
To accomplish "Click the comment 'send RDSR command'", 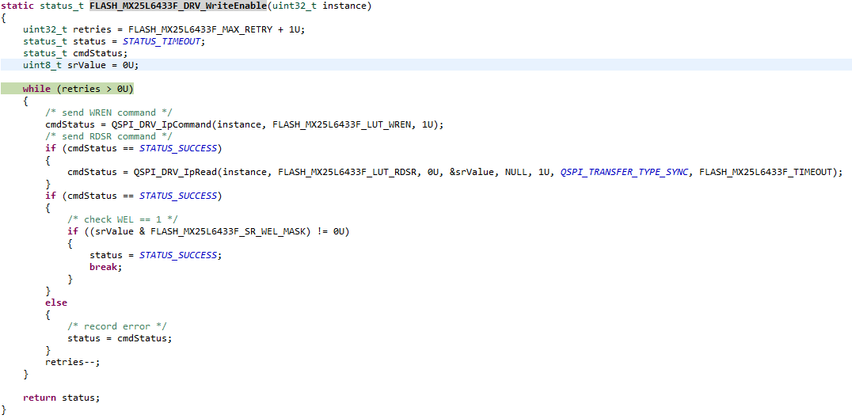I will click(109, 136).
